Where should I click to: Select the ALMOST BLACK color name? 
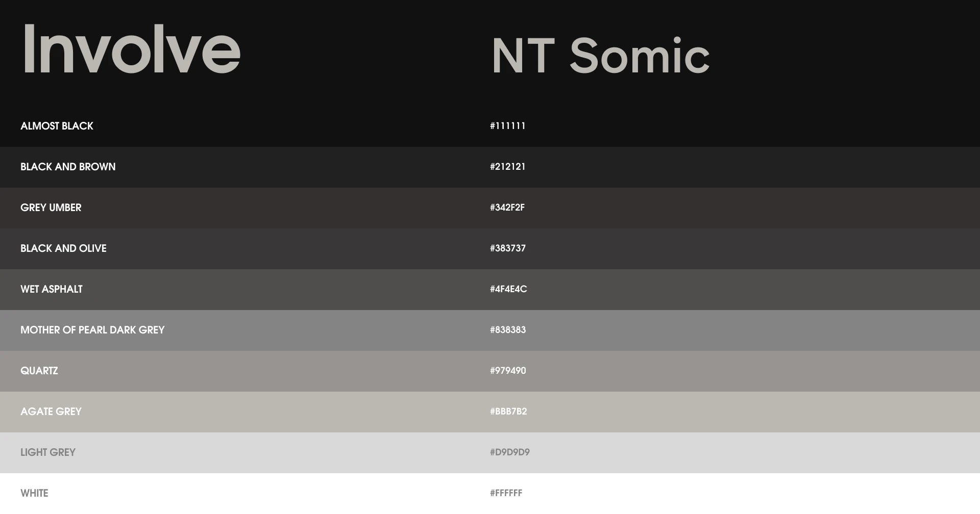(x=57, y=126)
